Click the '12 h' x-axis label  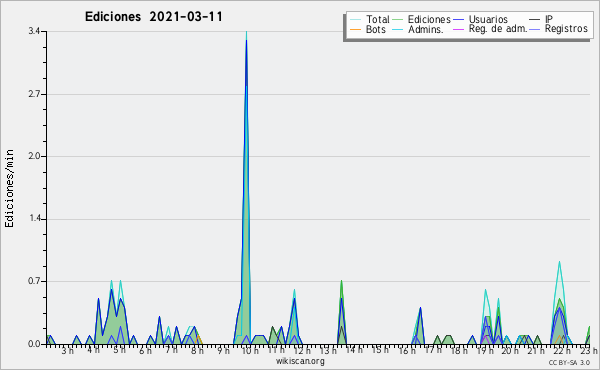302,350
